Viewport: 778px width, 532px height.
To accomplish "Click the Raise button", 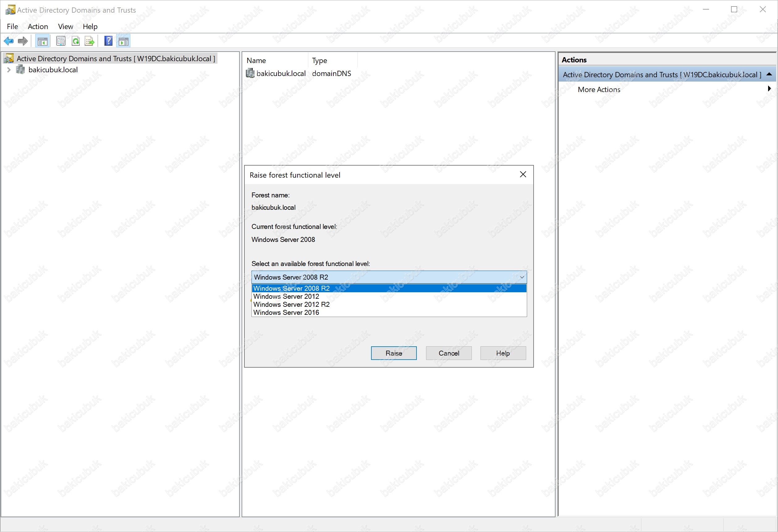I will (394, 353).
